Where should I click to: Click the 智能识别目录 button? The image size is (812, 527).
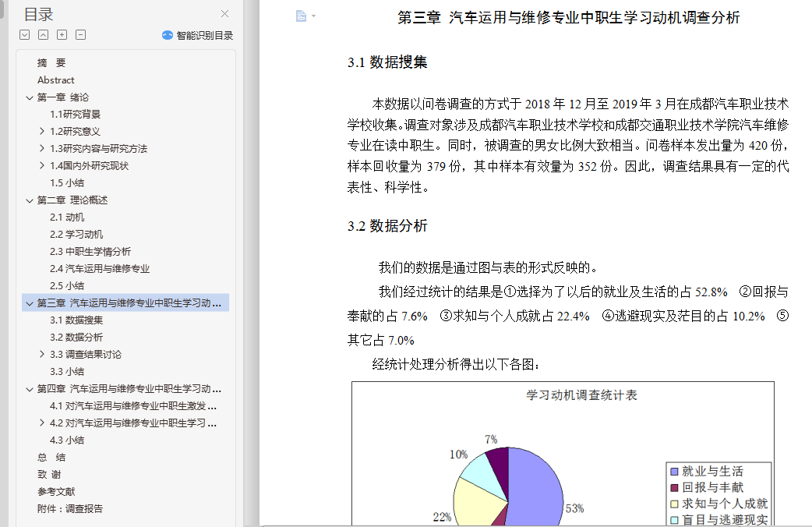[197, 35]
